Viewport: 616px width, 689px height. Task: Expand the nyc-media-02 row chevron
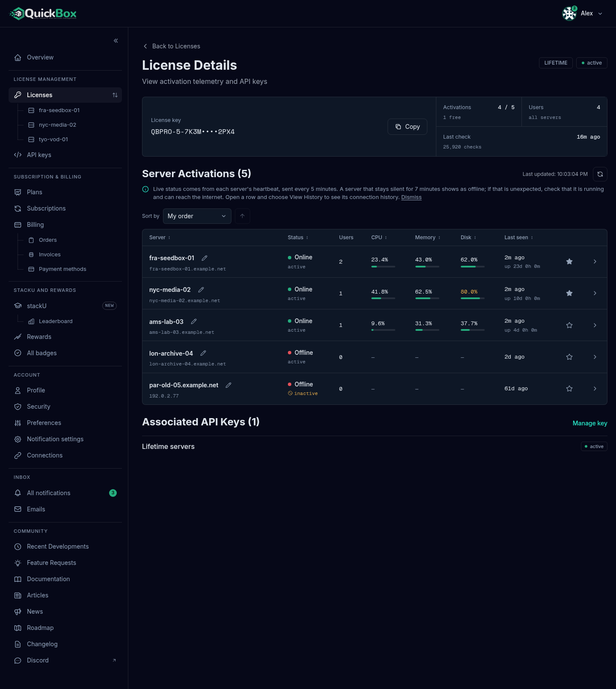(595, 293)
